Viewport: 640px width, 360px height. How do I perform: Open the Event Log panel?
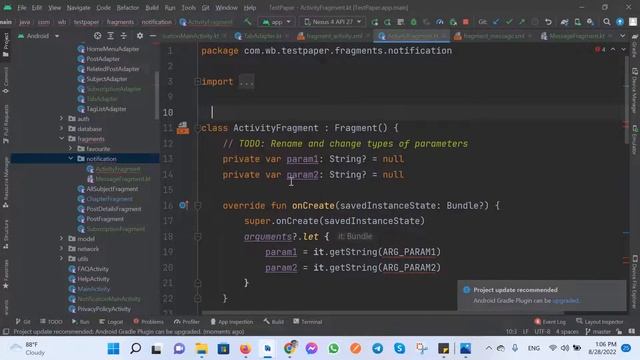(550, 322)
